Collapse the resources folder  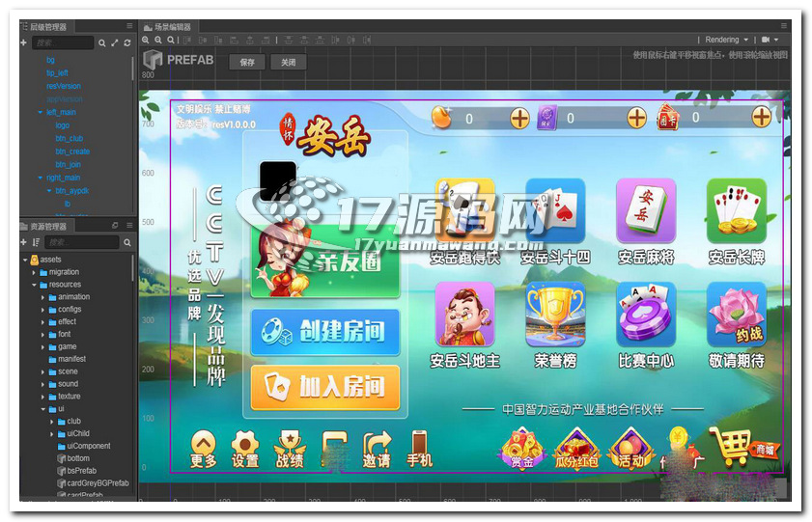(x=34, y=285)
